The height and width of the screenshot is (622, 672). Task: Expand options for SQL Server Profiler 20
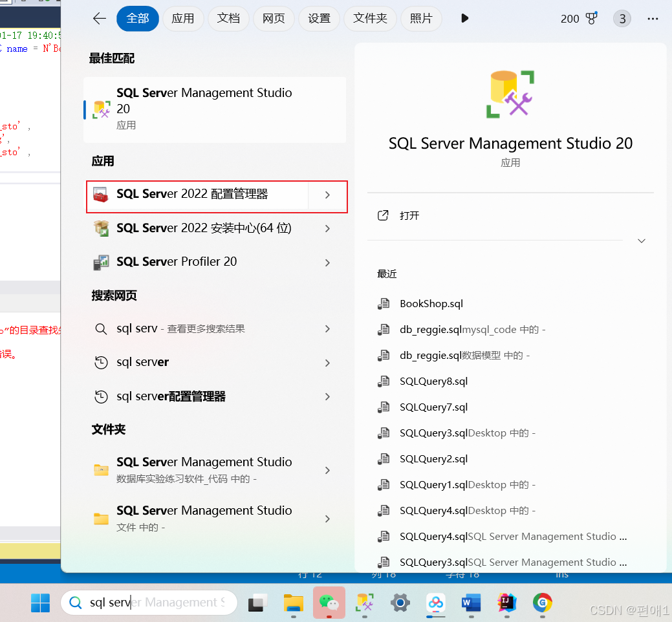[x=327, y=263]
